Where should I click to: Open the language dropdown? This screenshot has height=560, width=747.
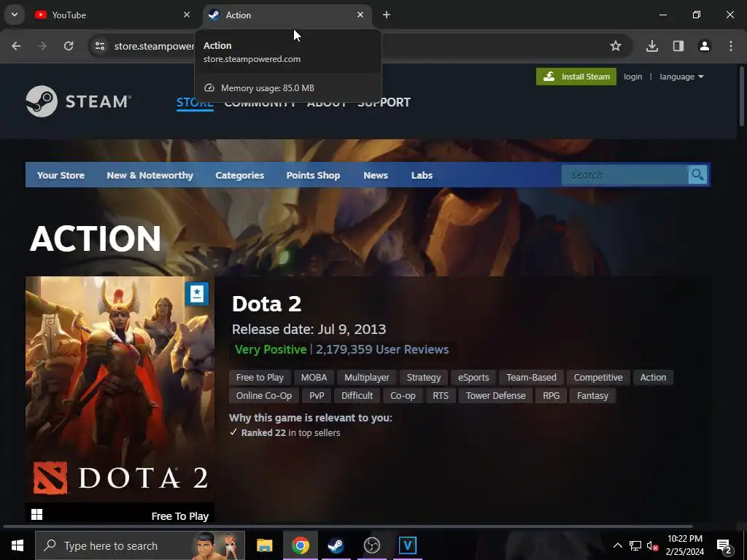coord(681,77)
